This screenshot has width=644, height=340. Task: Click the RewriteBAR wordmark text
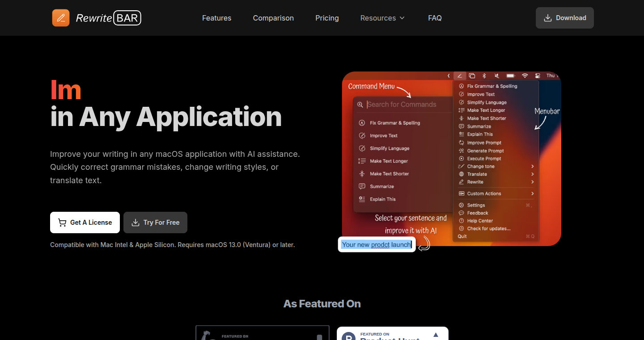coord(109,18)
